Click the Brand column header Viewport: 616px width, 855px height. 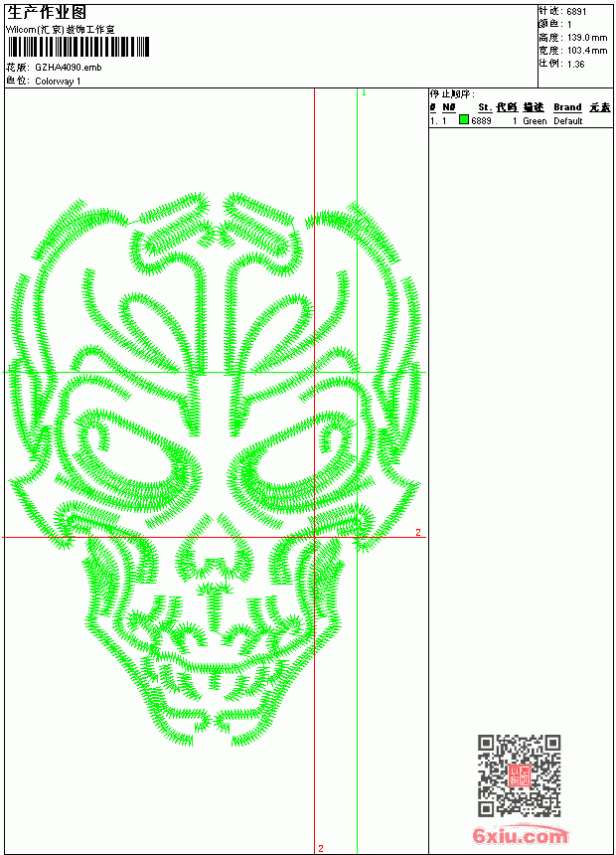pos(567,107)
